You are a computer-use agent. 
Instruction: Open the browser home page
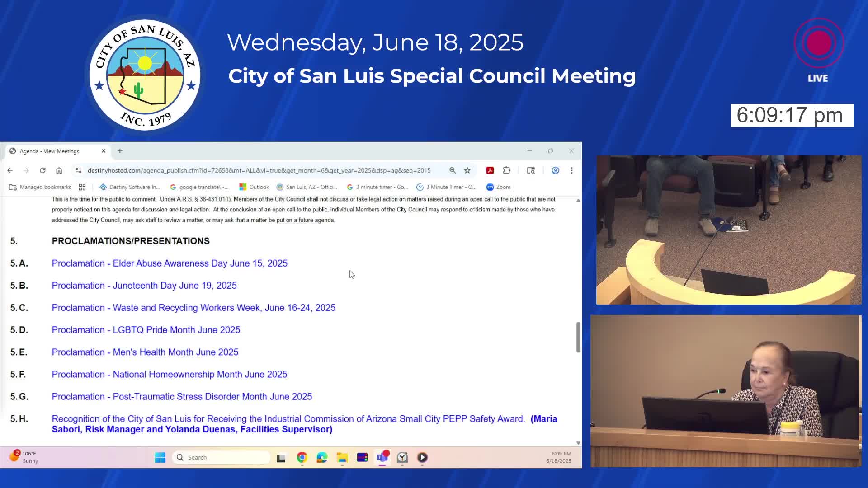click(59, 170)
